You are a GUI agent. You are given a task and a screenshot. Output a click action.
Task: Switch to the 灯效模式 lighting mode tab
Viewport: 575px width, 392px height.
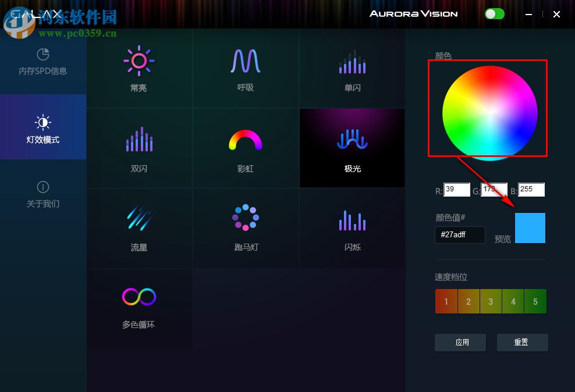pyautogui.click(x=43, y=127)
